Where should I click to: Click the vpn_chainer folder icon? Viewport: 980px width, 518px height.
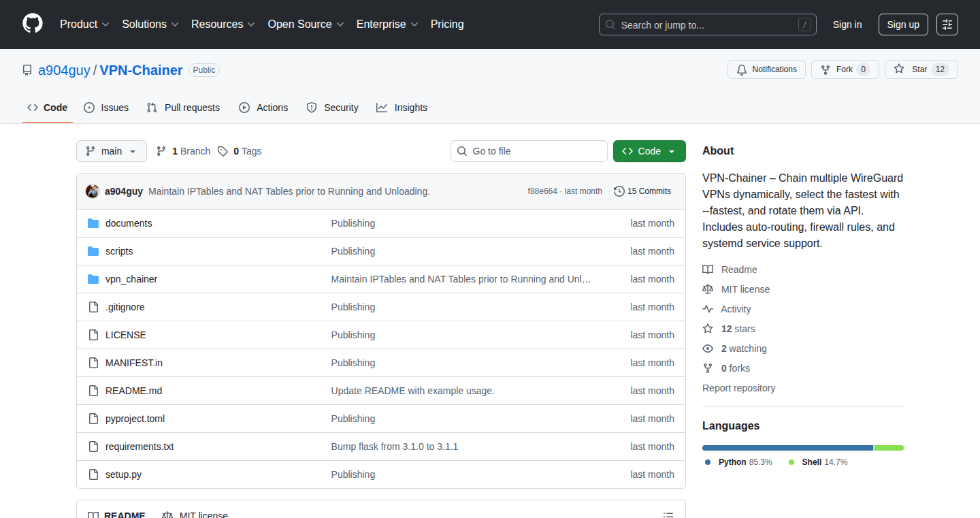click(93, 279)
